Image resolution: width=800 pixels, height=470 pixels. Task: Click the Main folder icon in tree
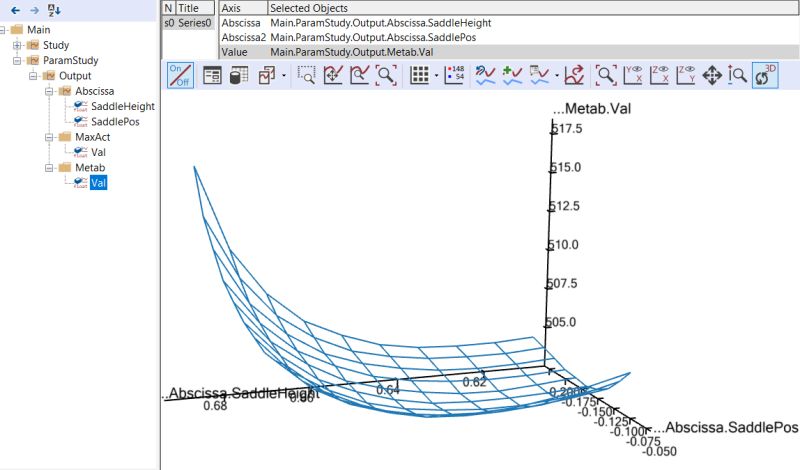coord(17,30)
